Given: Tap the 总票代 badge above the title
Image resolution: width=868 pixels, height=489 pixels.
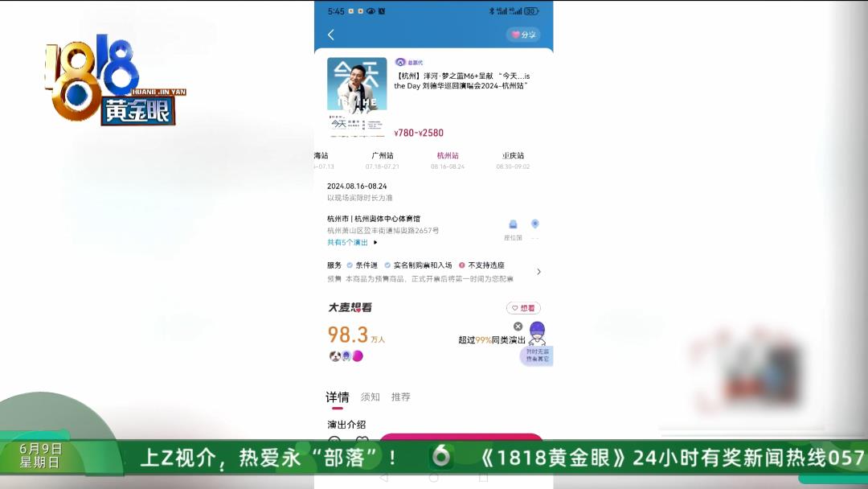Looking at the screenshot, I should point(409,63).
